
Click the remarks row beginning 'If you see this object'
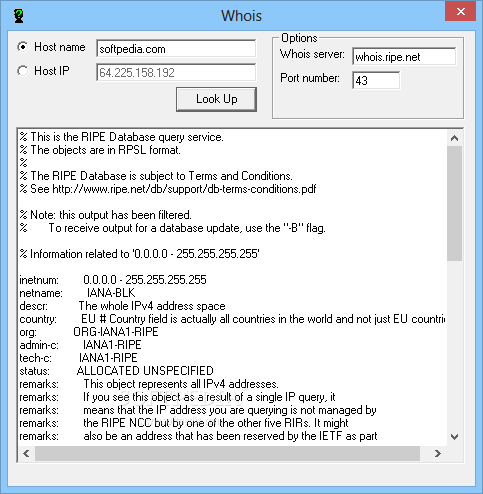click(x=177, y=397)
